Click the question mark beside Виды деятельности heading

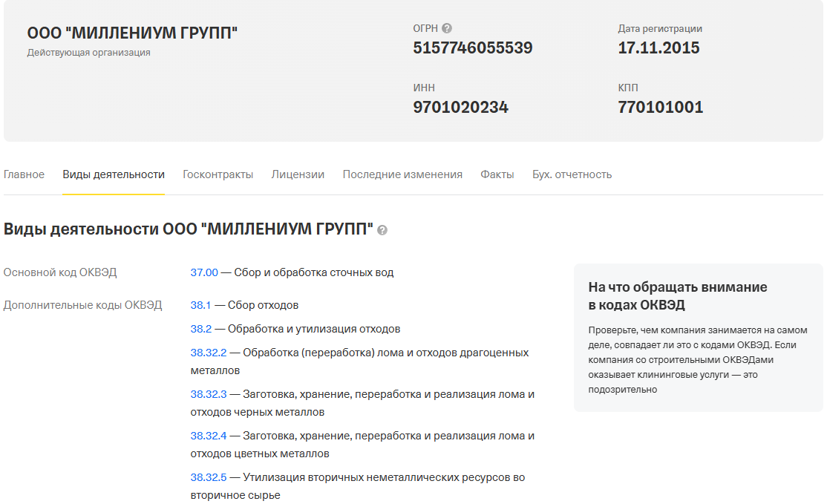click(x=382, y=230)
